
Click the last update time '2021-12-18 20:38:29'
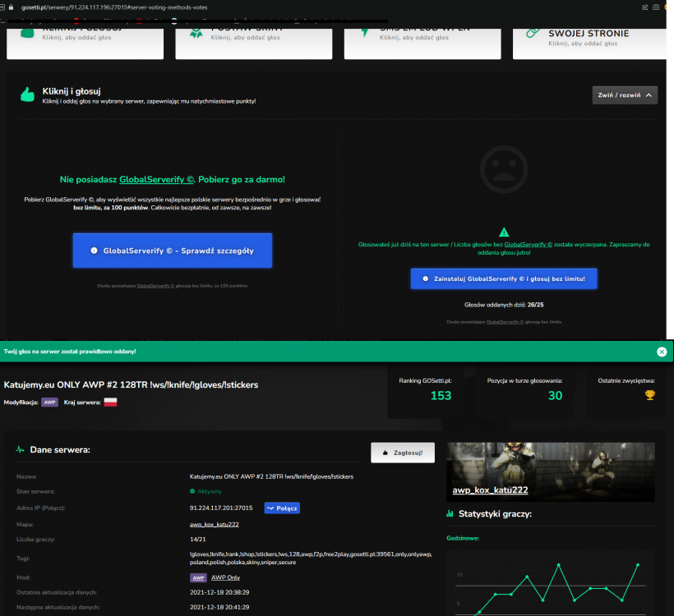tap(219, 592)
